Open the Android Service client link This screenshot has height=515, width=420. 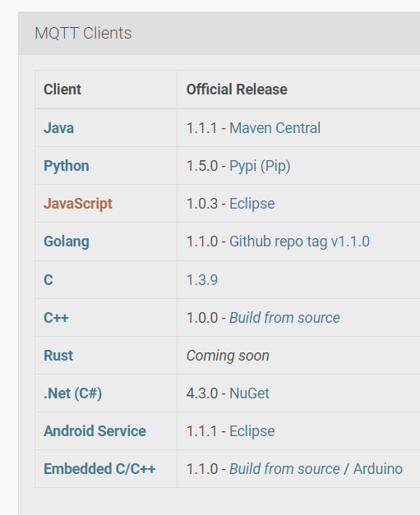coord(95,431)
